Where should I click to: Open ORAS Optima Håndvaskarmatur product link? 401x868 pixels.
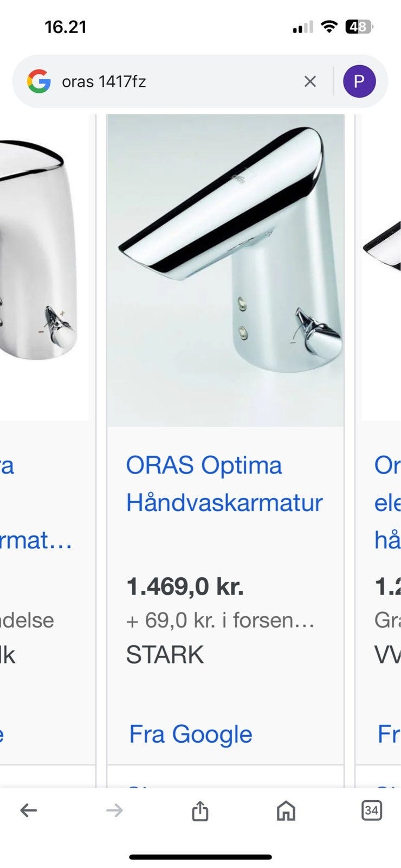click(x=224, y=484)
